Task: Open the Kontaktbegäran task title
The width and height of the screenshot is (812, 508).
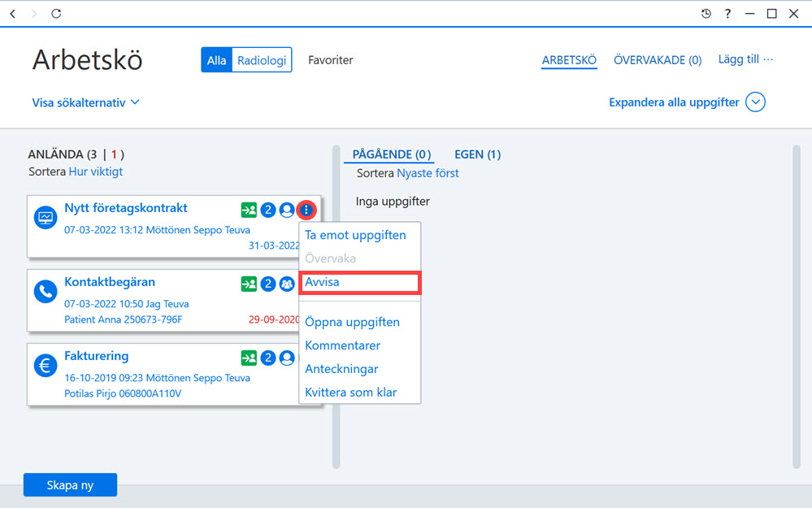Action: 109,282
